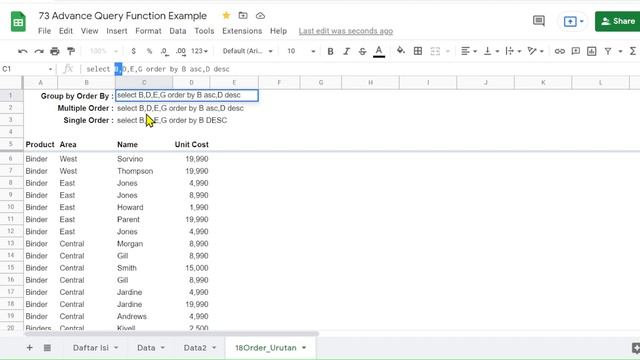Open the move to folder icon

pyautogui.click(x=243, y=16)
